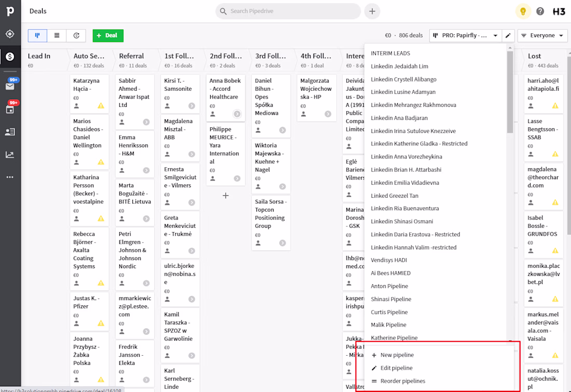This screenshot has height=392, width=571.
Task: Open the help question mark
Action: (540, 11)
